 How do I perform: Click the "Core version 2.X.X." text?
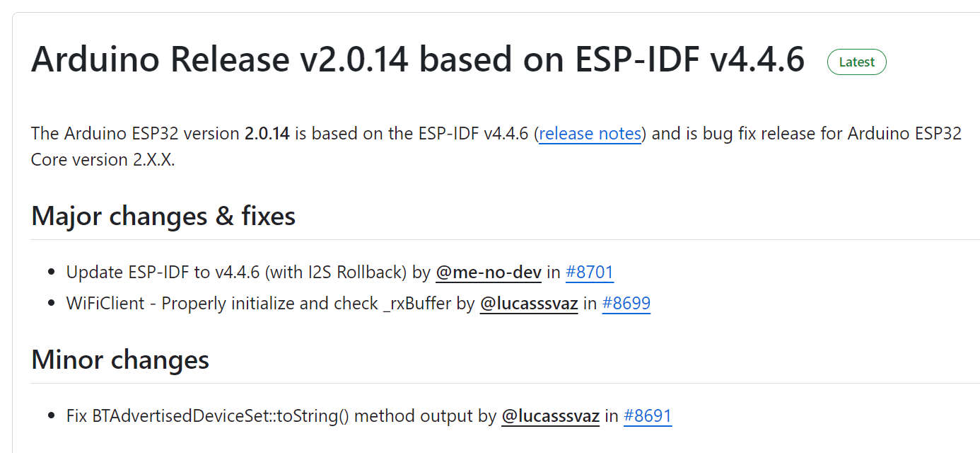click(103, 159)
